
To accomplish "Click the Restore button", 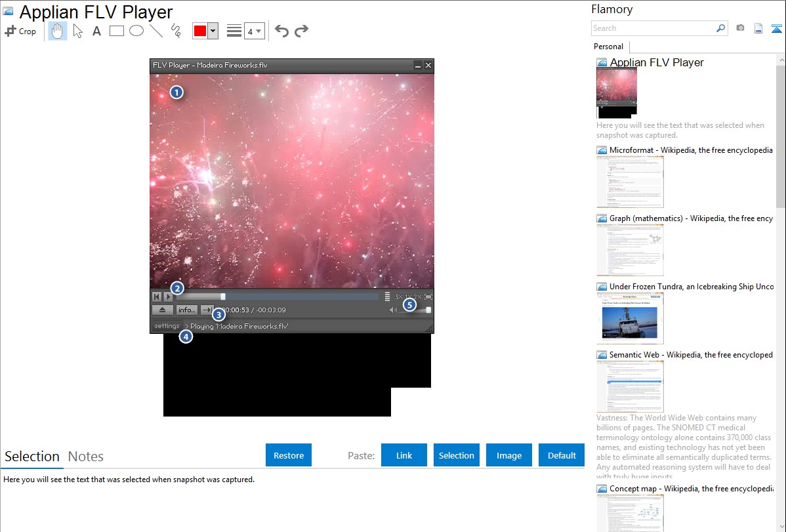I will [289, 455].
